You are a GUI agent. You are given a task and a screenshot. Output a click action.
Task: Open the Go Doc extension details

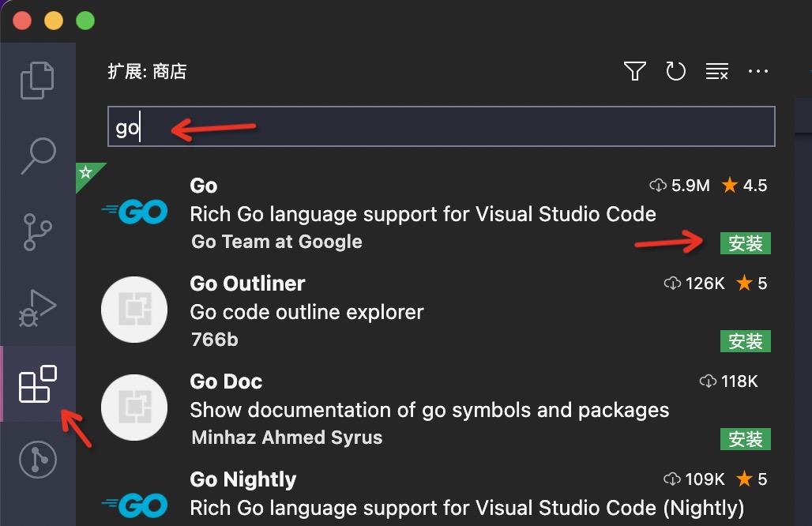click(x=226, y=381)
